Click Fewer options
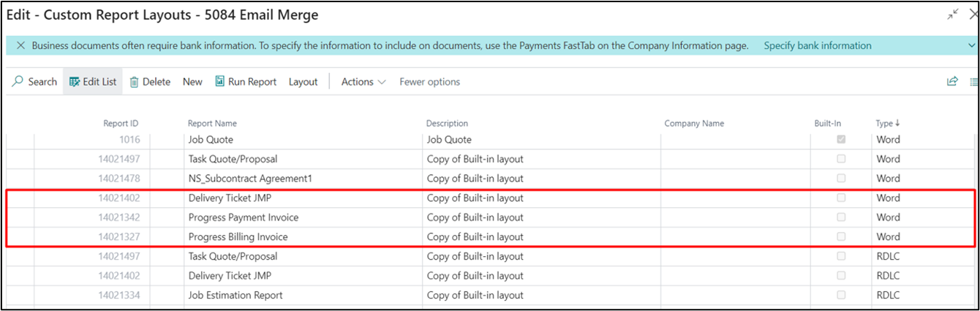This screenshot has width=980, height=311. tap(429, 82)
